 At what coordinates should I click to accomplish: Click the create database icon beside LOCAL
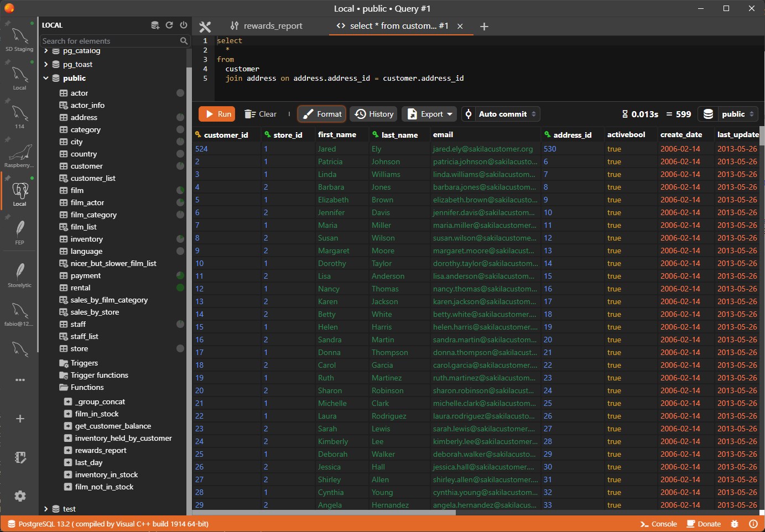point(155,25)
